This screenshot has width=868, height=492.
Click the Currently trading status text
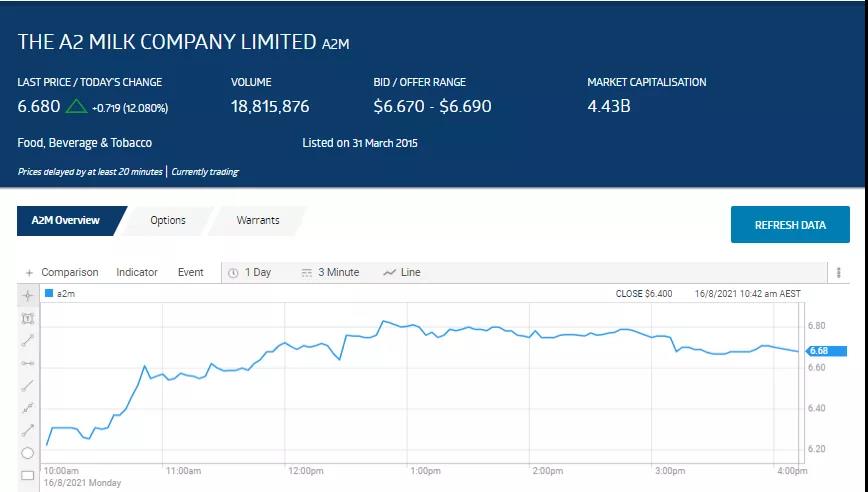click(x=205, y=172)
